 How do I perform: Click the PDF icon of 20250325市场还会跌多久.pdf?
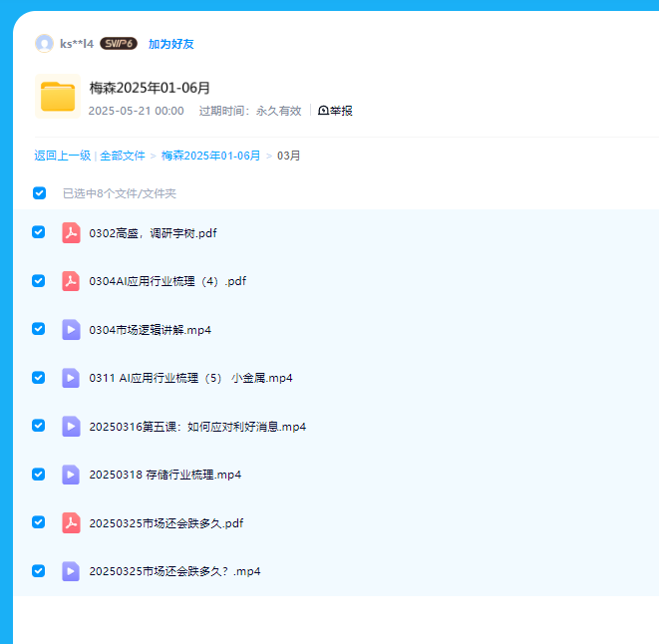click(71, 522)
